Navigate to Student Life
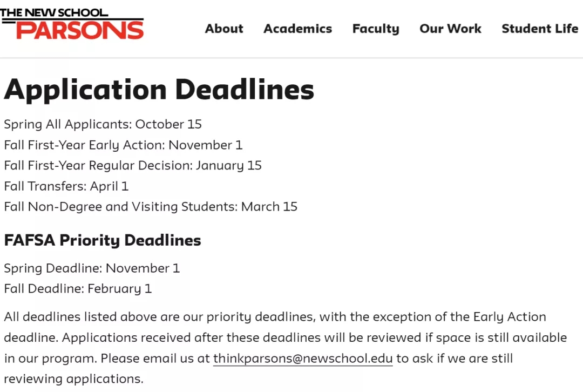The image size is (583, 392). tap(540, 29)
